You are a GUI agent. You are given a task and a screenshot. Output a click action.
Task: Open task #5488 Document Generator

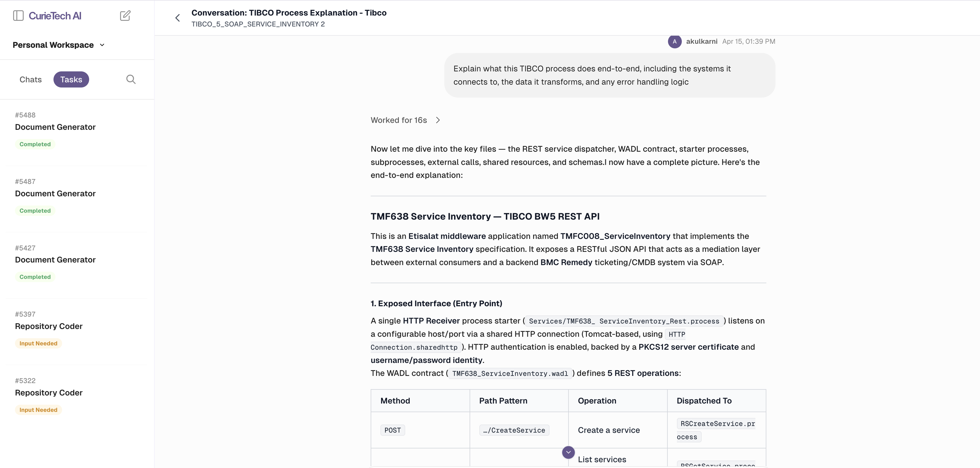point(55,127)
